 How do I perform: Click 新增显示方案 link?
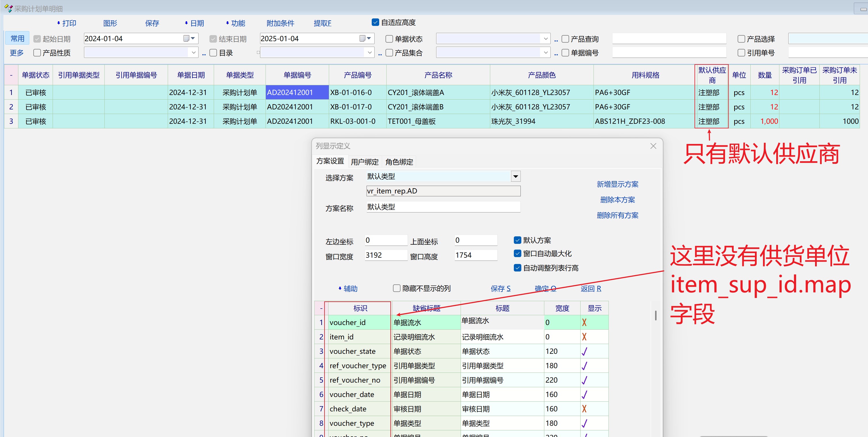(x=617, y=184)
